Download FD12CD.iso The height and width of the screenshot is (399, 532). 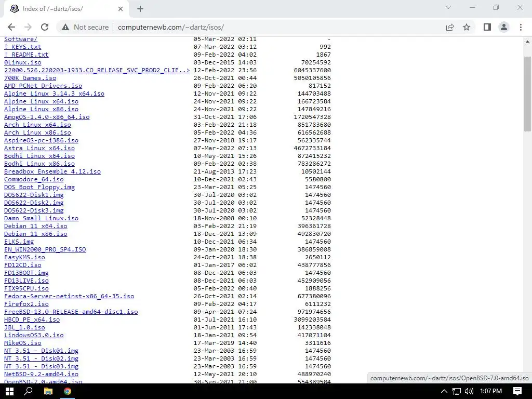23,265
